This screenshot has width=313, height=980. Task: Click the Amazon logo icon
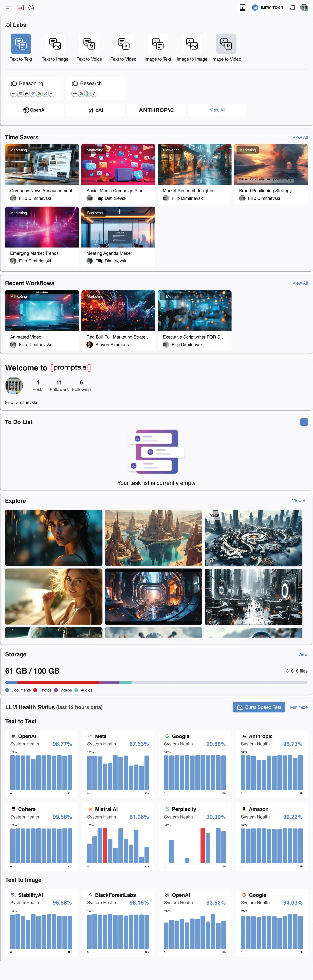click(244, 809)
